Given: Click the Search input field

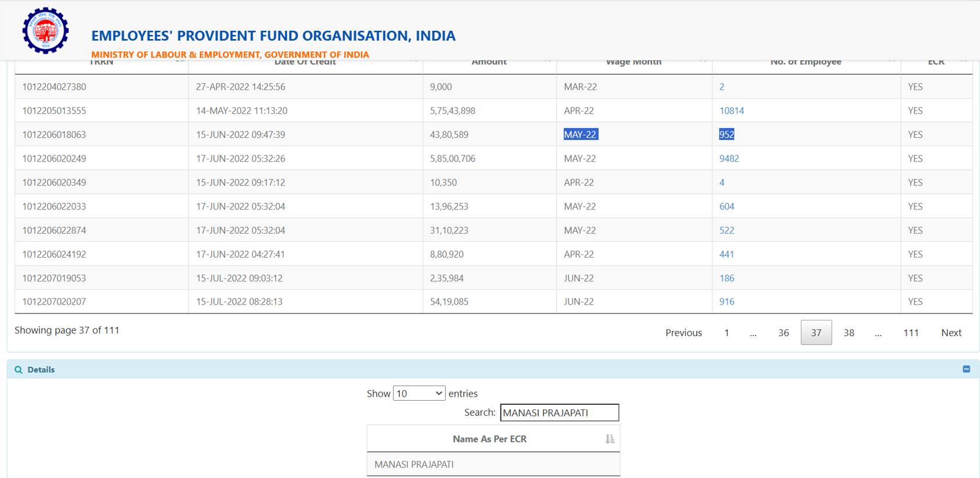Looking at the screenshot, I should click(559, 413).
